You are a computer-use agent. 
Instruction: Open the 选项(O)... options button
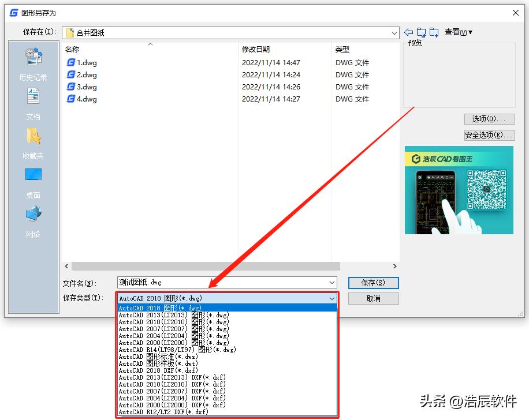click(489, 119)
